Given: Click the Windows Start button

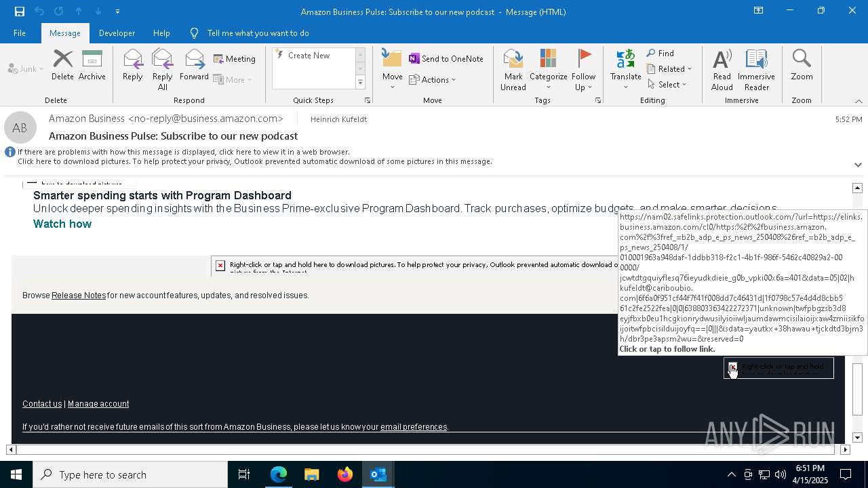Looking at the screenshot, I should coord(16,474).
